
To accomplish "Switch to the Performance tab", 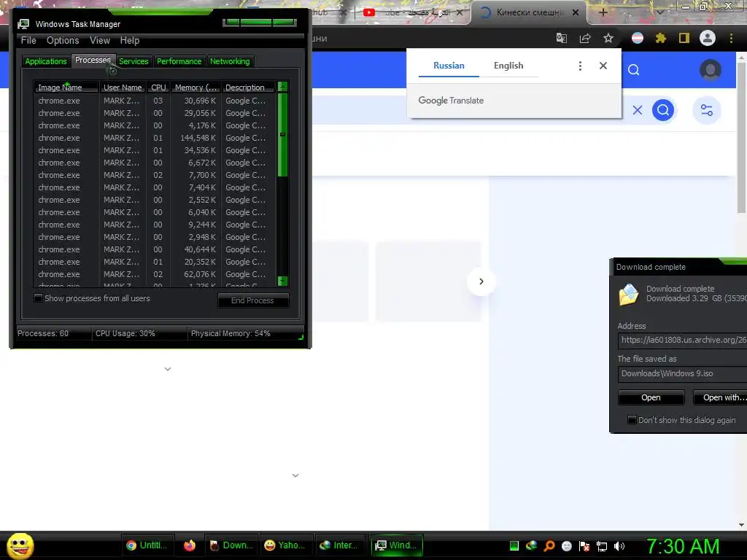I will pos(179,61).
